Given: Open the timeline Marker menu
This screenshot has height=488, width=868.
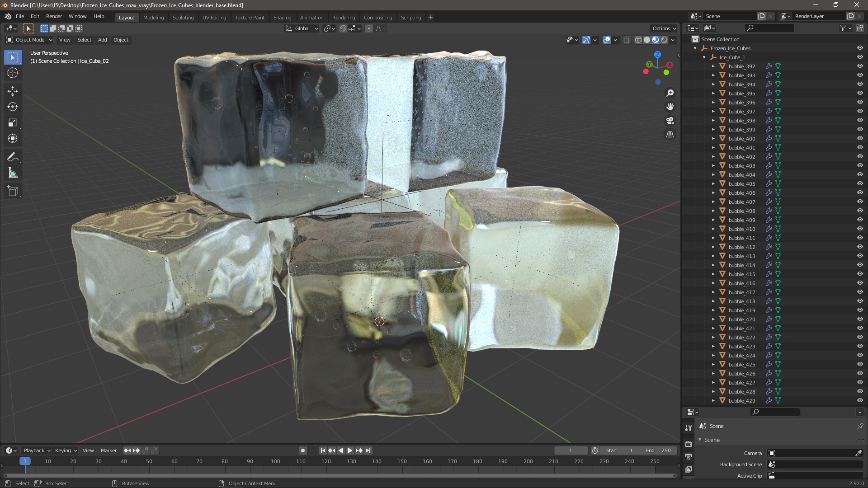Looking at the screenshot, I should click(108, 450).
